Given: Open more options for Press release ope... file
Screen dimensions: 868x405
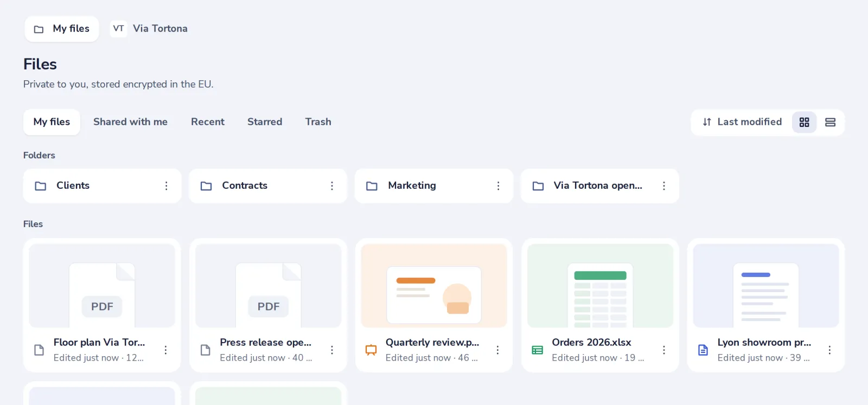Looking at the screenshot, I should [x=331, y=350].
